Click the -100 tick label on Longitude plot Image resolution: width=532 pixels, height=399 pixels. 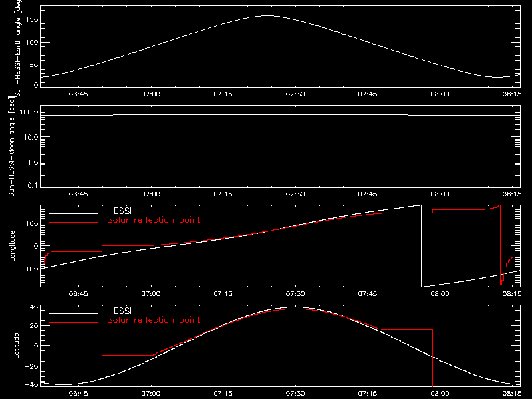pos(29,269)
